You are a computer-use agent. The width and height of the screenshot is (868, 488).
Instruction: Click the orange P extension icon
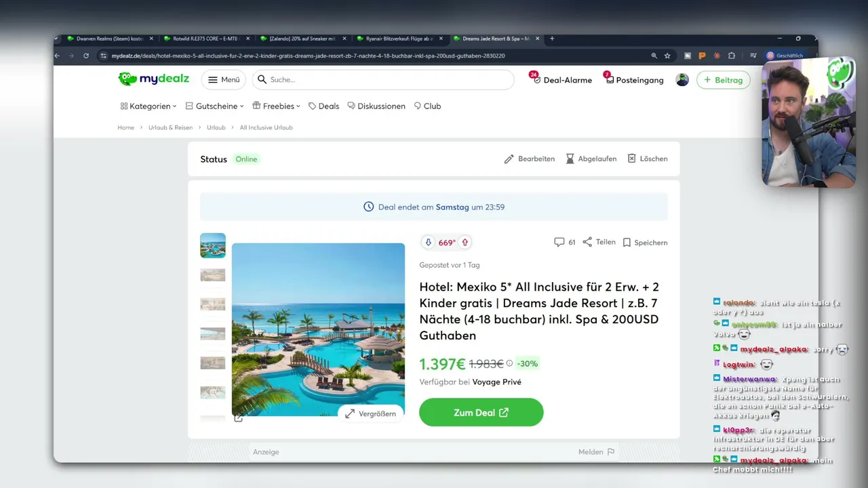coord(702,56)
